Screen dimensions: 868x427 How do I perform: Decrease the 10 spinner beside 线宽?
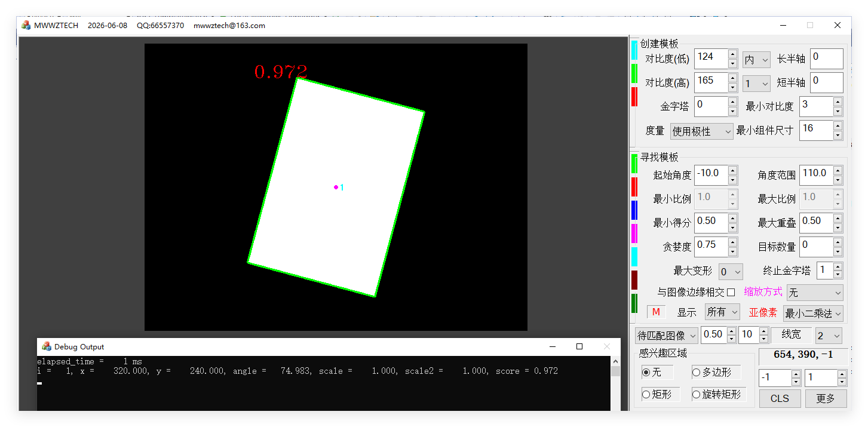pos(763,339)
